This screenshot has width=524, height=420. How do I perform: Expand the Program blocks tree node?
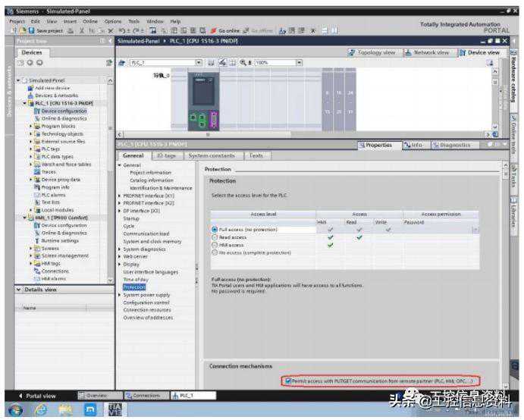click(31, 126)
